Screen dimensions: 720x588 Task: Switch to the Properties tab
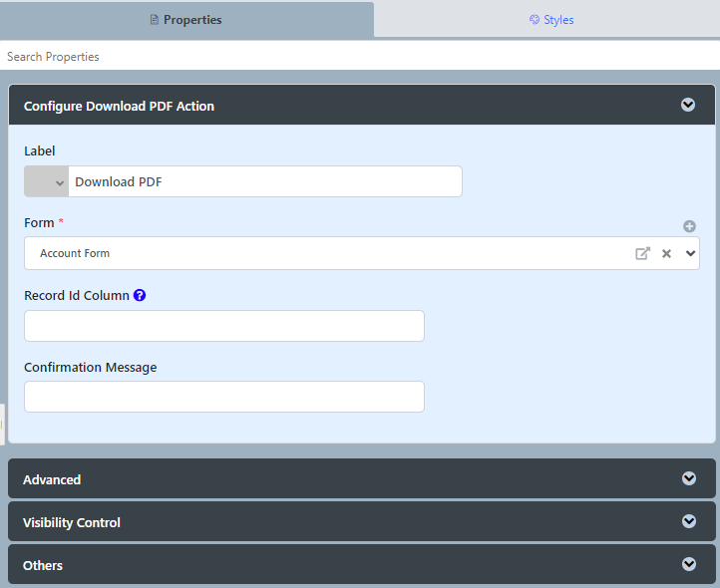(x=186, y=20)
